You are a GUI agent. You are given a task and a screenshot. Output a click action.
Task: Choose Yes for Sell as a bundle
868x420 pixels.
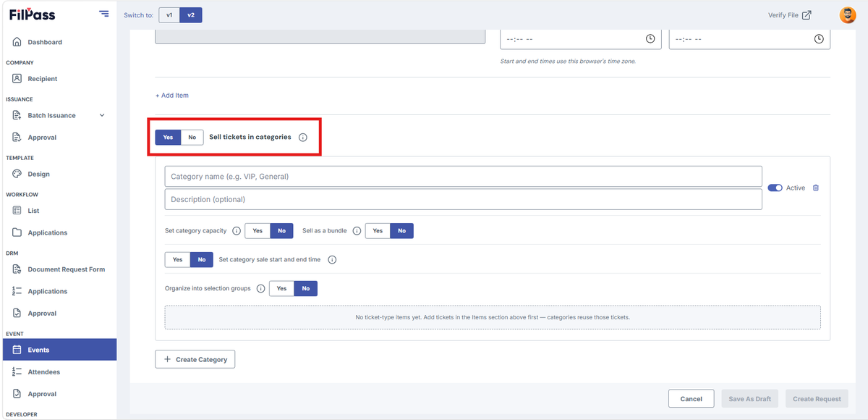[378, 231]
